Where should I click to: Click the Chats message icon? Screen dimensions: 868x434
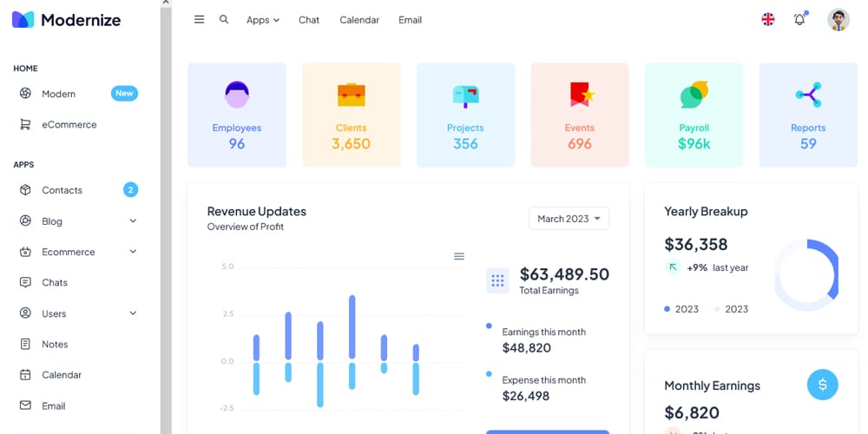pos(25,282)
